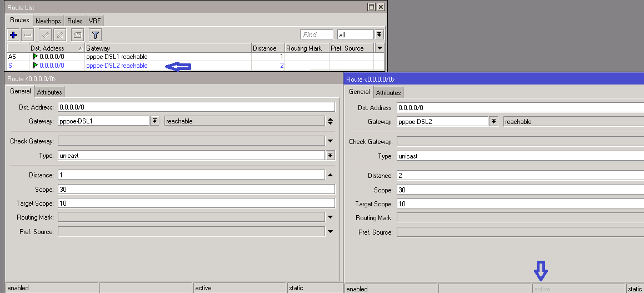Click the Comment icon in the toolbar
Image resolution: width=644 pixels, height=293 pixels.
tap(78, 35)
